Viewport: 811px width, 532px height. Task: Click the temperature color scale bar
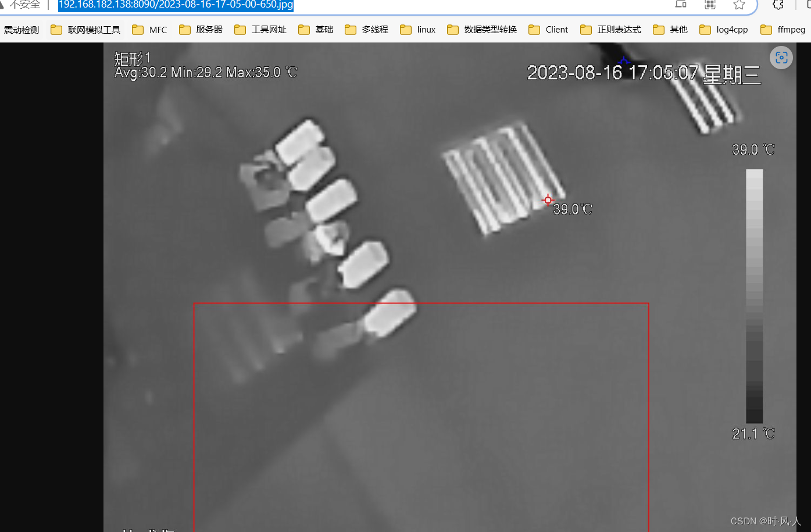click(754, 296)
